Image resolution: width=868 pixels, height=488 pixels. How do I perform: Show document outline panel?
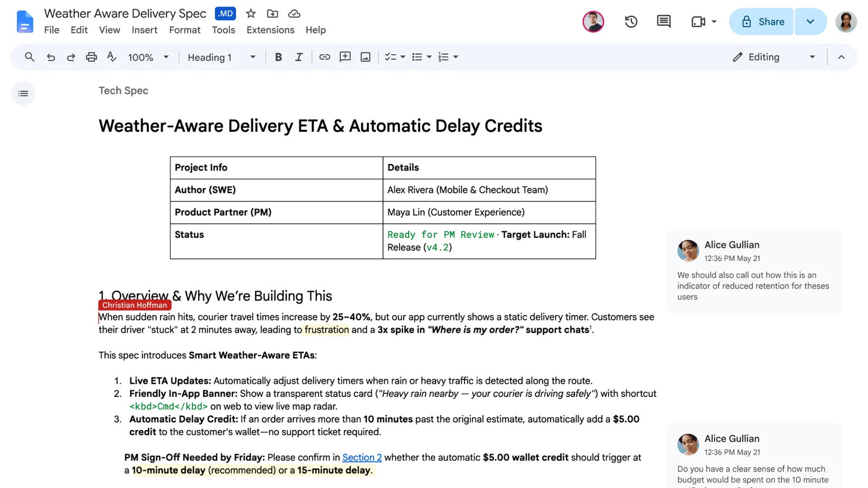pos(23,93)
